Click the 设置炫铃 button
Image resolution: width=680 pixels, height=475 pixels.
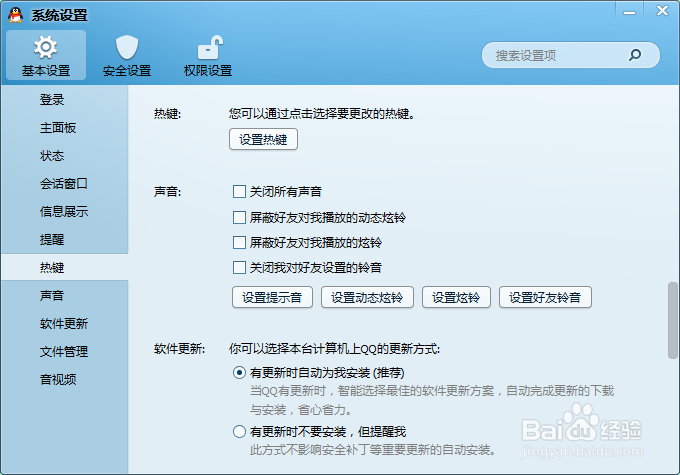coord(456,297)
